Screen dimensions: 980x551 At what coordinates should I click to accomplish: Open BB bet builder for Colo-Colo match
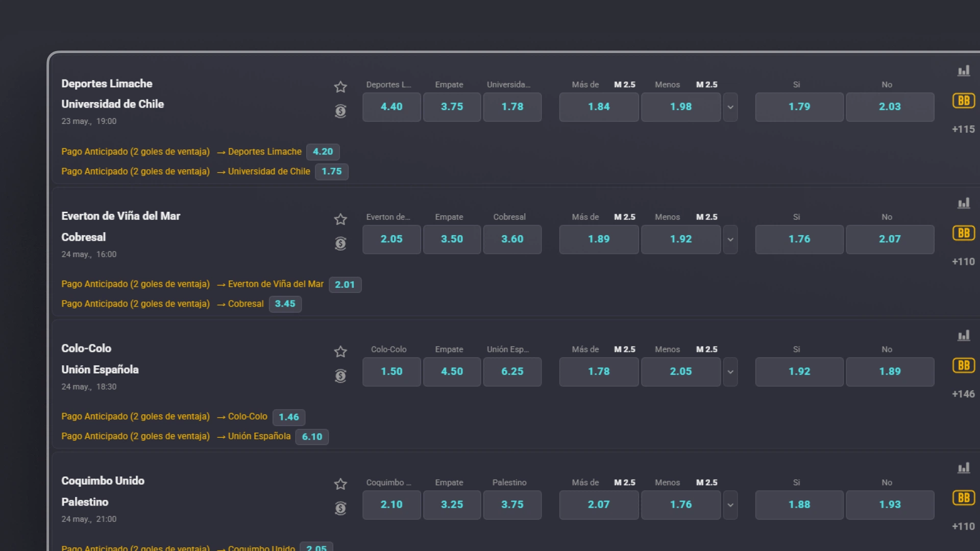pyautogui.click(x=964, y=365)
